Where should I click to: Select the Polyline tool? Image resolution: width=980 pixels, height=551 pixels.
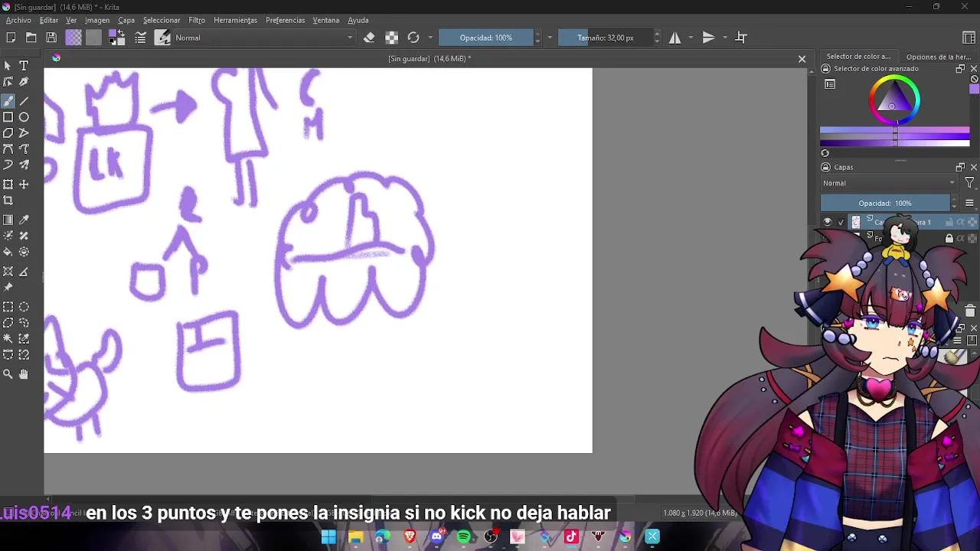[24, 133]
